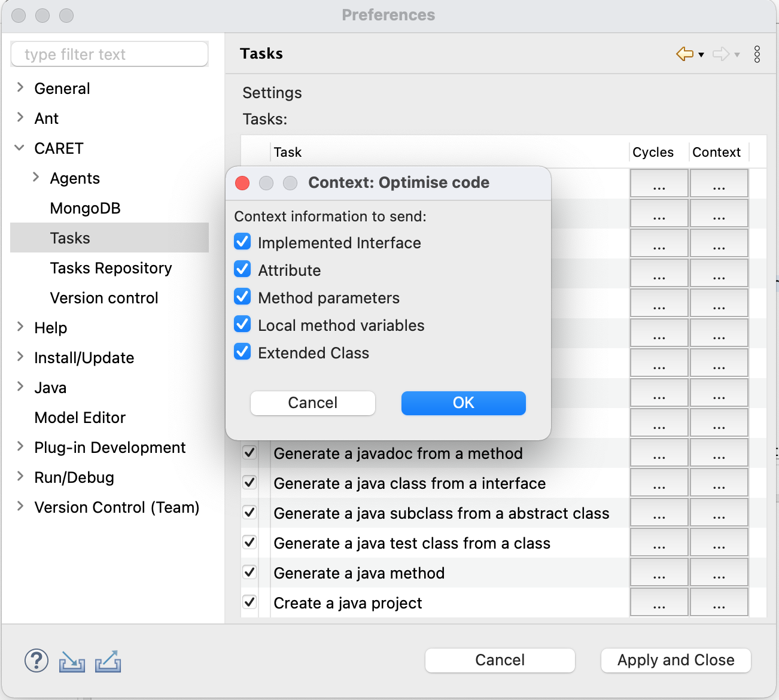Image resolution: width=779 pixels, height=700 pixels.
Task: Open the import preferences icon
Action: click(x=72, y=661)
